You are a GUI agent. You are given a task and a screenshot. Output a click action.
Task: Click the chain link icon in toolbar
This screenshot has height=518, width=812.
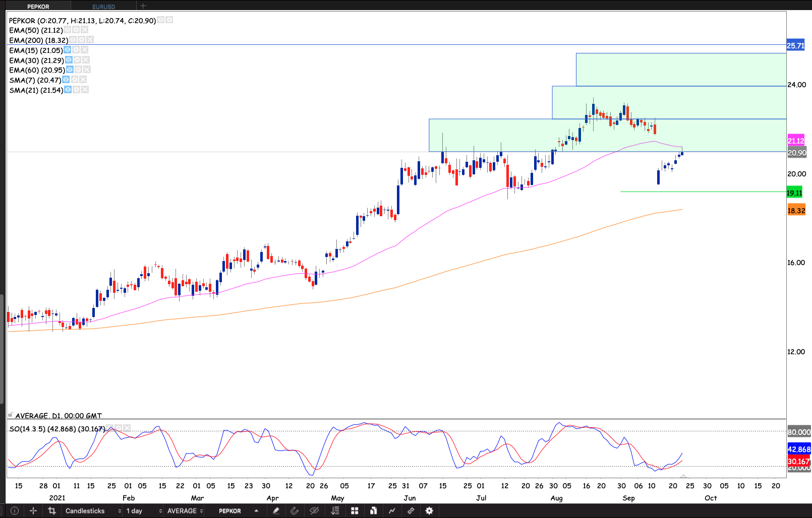411,510
